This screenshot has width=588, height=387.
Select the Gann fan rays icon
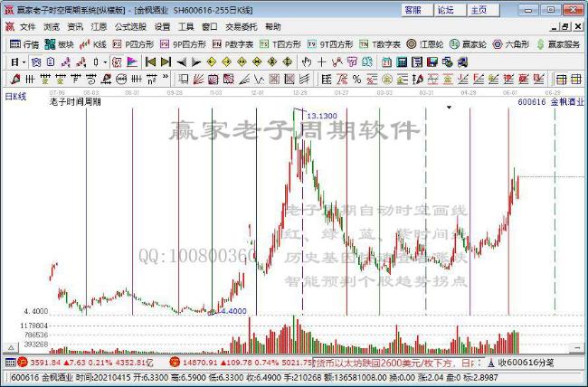pos(198,80)
